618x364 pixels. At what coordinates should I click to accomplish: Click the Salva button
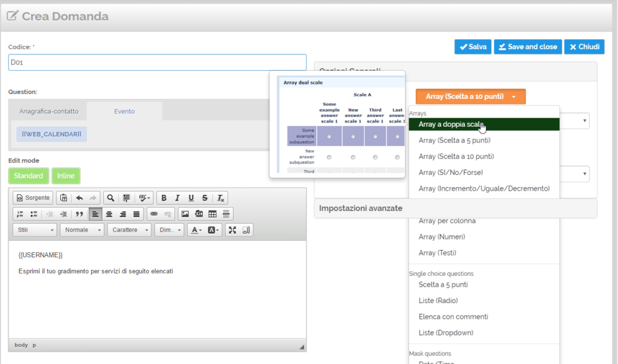[473, 47]
